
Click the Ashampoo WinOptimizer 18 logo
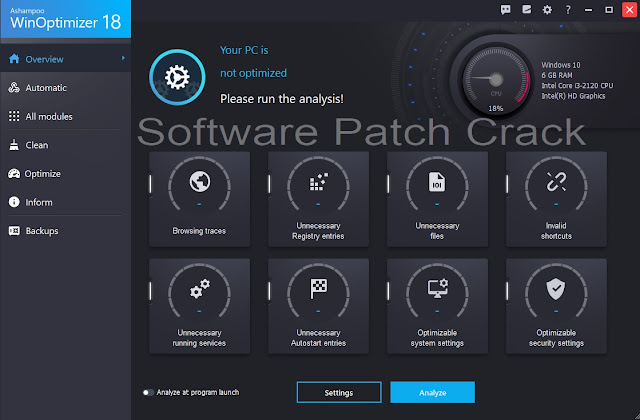coord(66,19)
